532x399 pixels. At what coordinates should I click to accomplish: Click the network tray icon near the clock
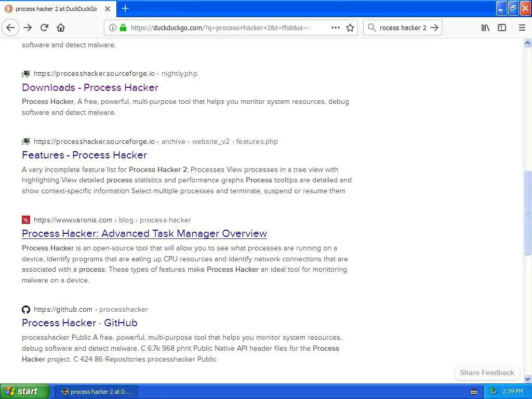[494, 392]
